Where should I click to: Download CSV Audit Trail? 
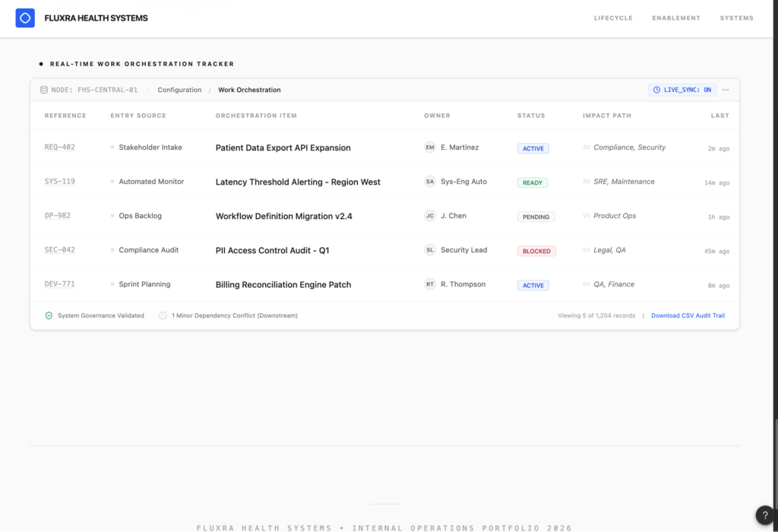[688, 315]
